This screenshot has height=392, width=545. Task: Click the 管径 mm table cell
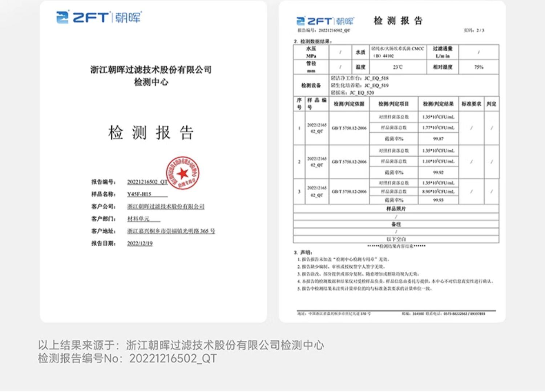[311, 67]
